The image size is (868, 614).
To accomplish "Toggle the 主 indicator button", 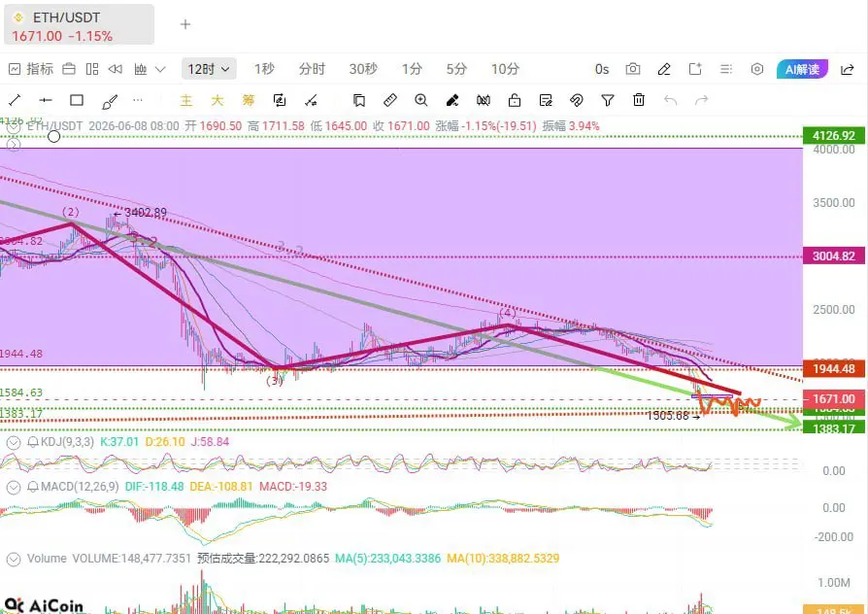I will click(186, 100).
